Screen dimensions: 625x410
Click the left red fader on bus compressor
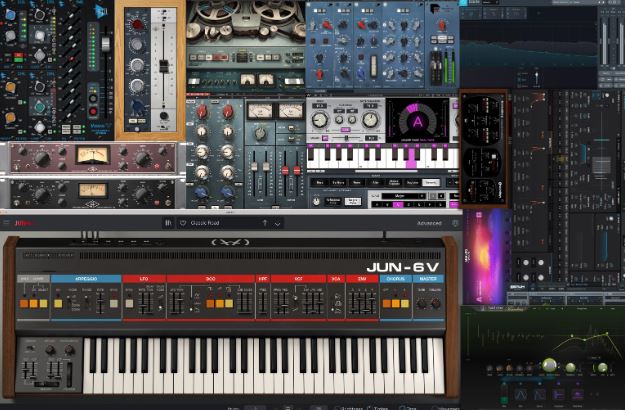(285, 171)
